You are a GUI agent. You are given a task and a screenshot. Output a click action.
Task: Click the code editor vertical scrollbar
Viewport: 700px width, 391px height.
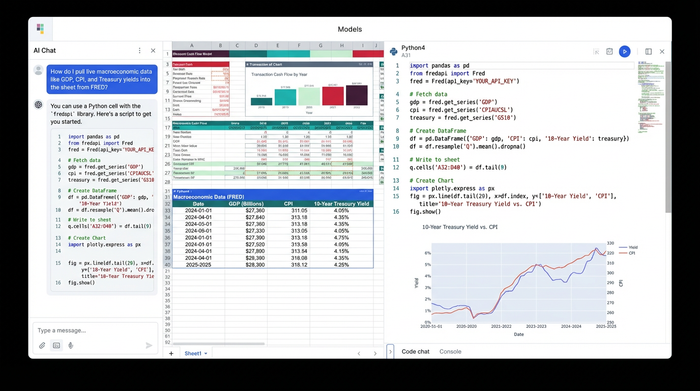click(x=668, y=137)
